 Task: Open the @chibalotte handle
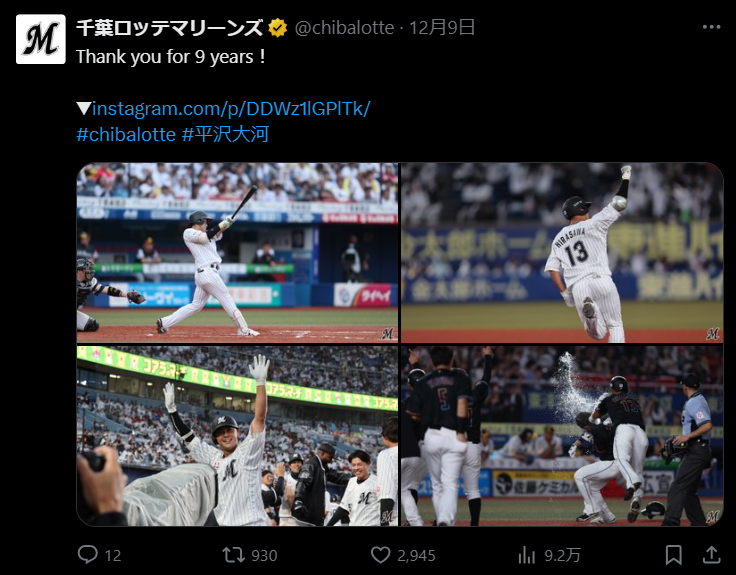[344, 28]
